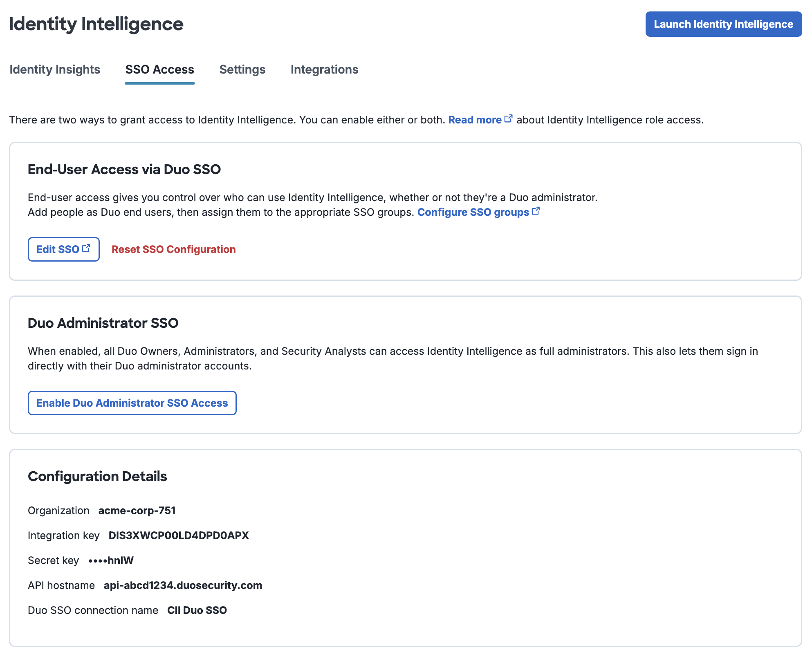Enable Duo Administrator SSO Access

tap(132, 403)
